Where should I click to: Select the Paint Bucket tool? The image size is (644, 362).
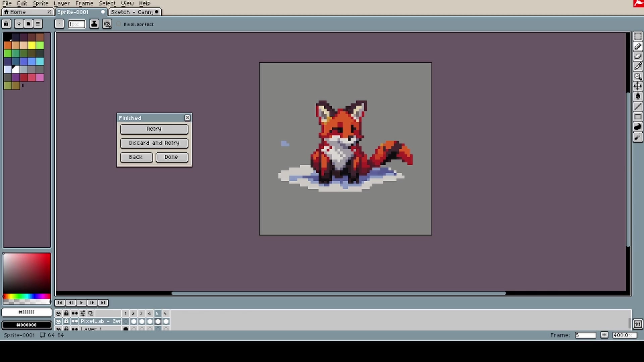point(638,97)
